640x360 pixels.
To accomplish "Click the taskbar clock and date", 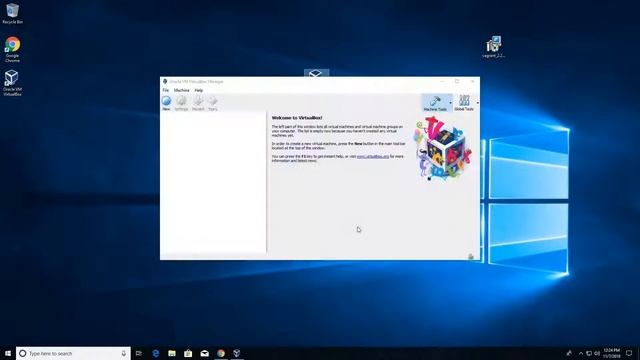I will tap(612, 353).
